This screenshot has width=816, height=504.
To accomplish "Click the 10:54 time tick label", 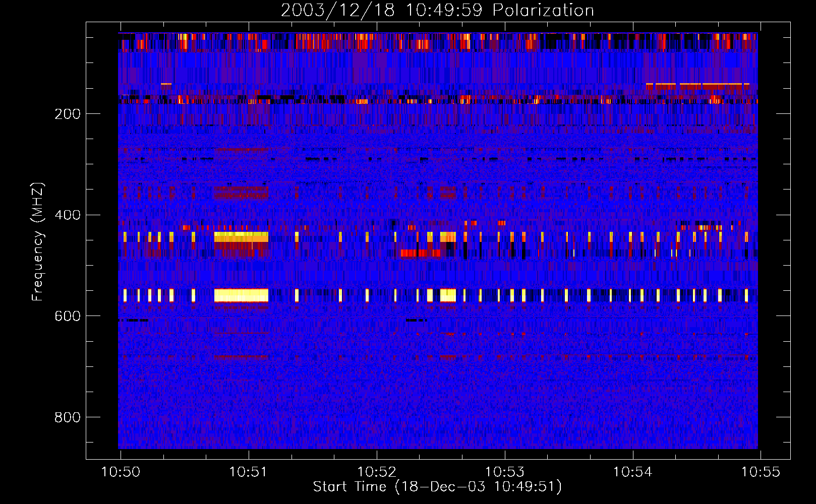I will coord(632,472).
